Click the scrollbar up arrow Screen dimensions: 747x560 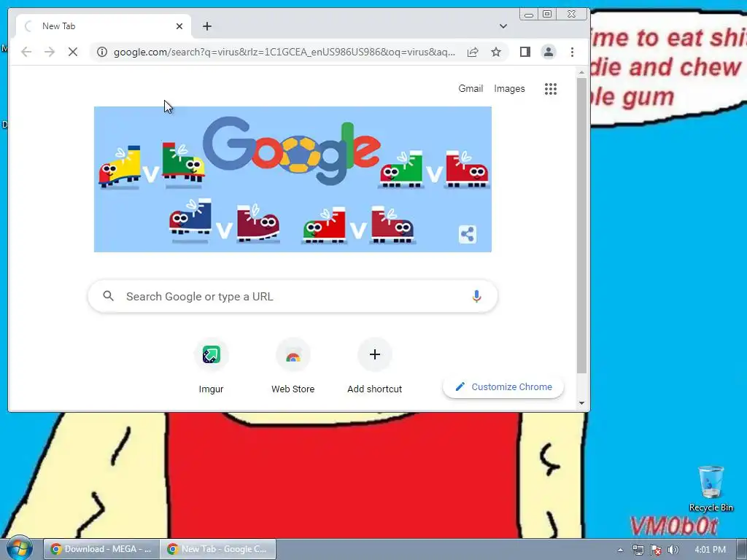coord(581,72)
